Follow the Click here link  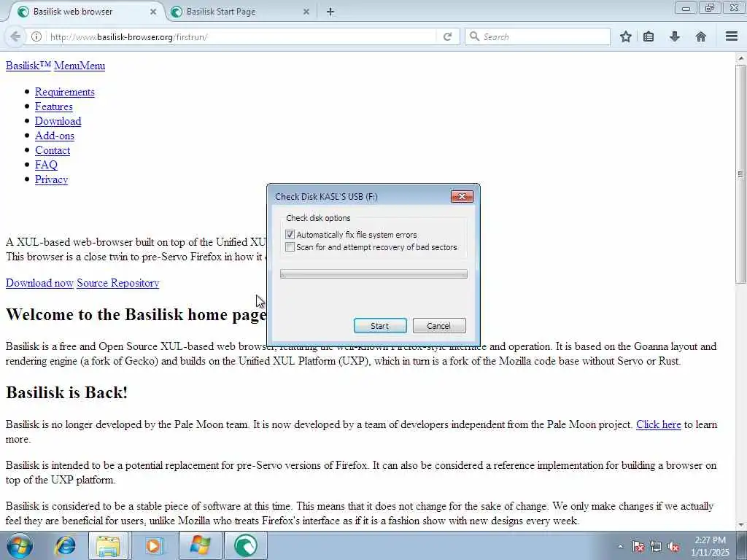659,424
